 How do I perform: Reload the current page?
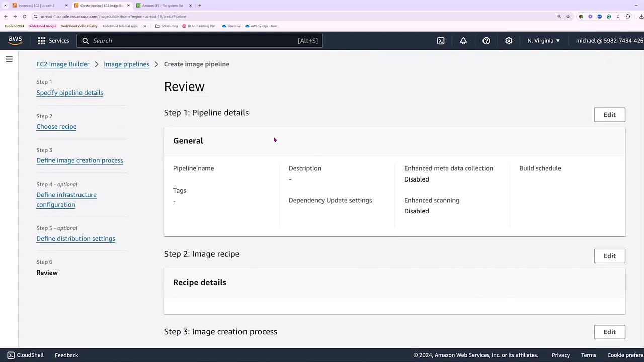click(x=24, y=16)
